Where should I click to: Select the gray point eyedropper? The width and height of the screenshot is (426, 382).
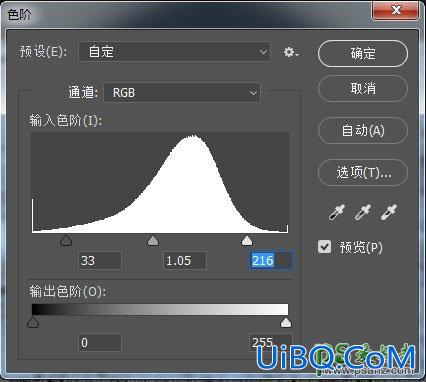(363, 212)
